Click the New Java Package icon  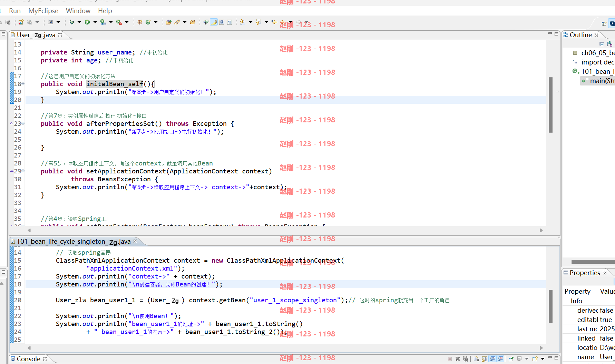point(139,22)
